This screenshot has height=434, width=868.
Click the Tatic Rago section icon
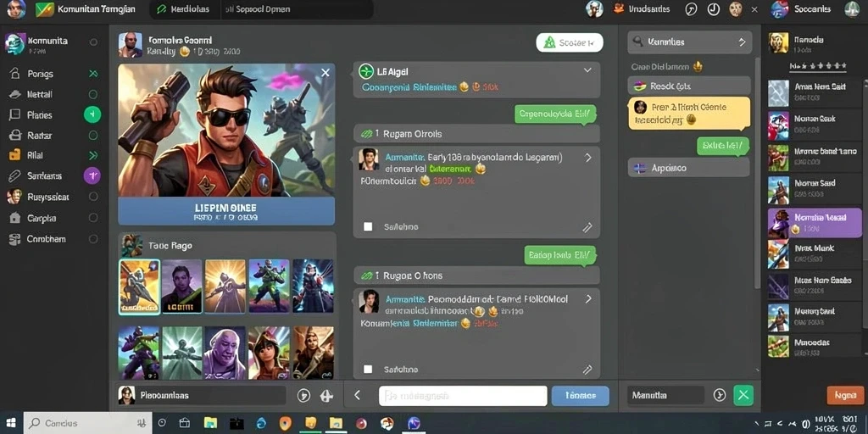coord(132,245)
